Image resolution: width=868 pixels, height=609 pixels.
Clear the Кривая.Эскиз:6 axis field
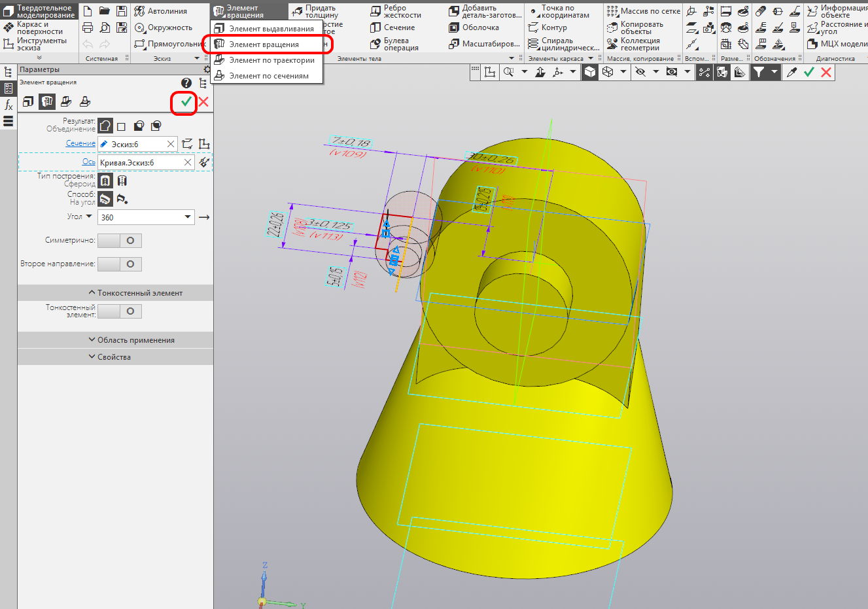coord(188,162)
